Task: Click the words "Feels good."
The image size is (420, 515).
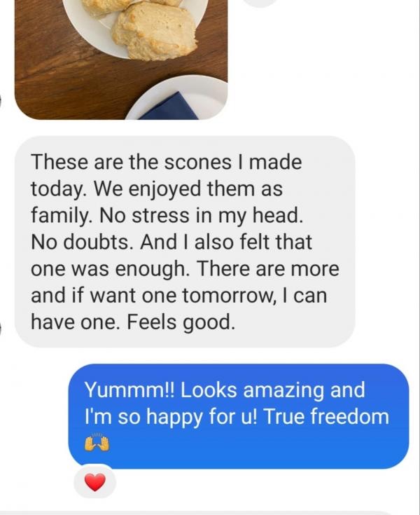Action: 181,322
